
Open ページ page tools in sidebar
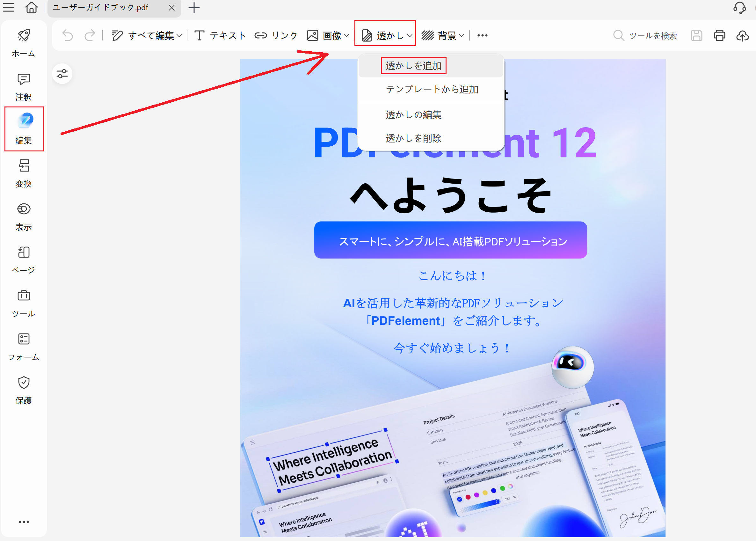[24, 260]
